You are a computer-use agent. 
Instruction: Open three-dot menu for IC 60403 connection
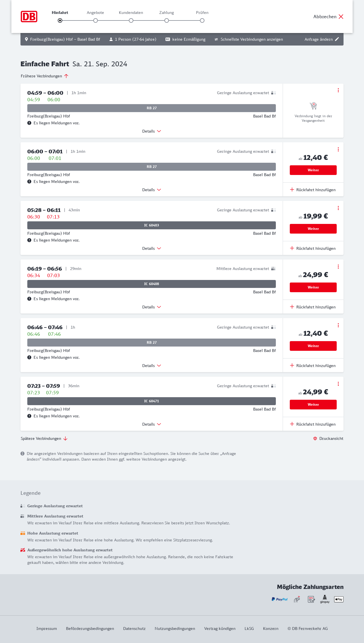pos(338,208)
